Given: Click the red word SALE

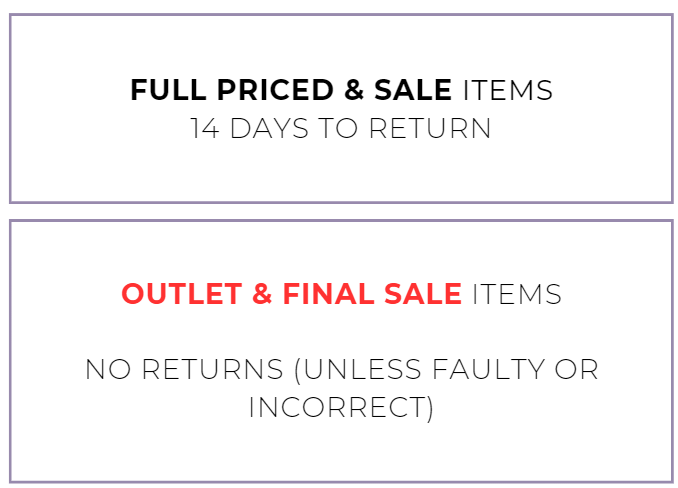Looking at the screenshot, I should [x=423, y=294].
